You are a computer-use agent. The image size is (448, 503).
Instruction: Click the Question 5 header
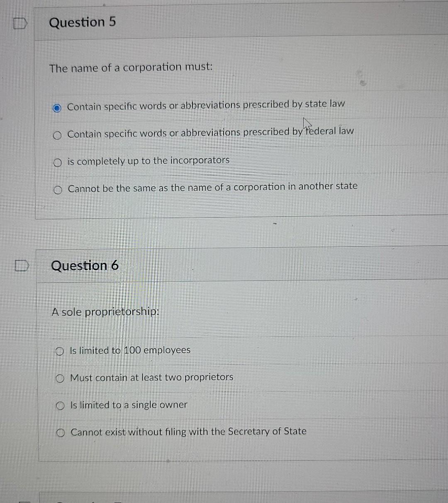(x=82, y=22)
